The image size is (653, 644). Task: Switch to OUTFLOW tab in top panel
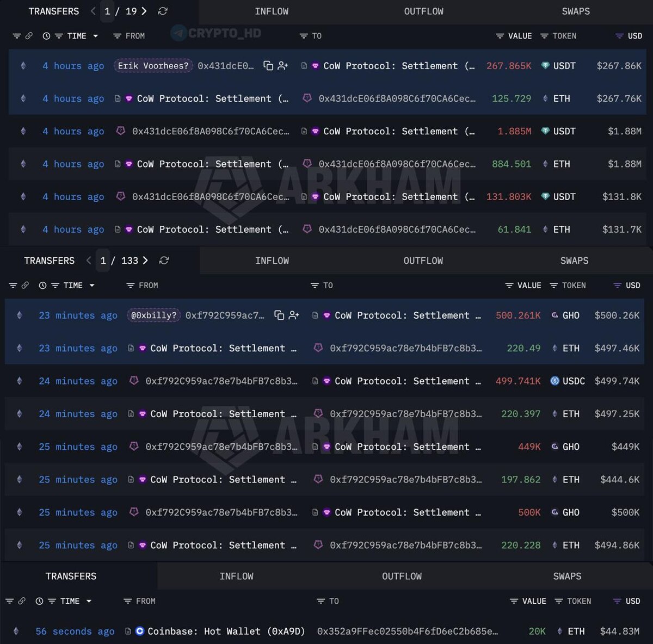(x=423, y=11)
